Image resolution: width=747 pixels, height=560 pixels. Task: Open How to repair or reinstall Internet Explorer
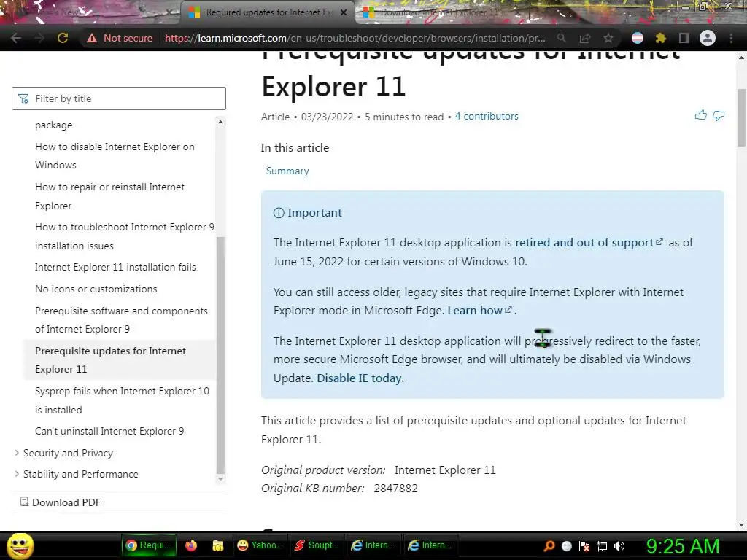109,196
